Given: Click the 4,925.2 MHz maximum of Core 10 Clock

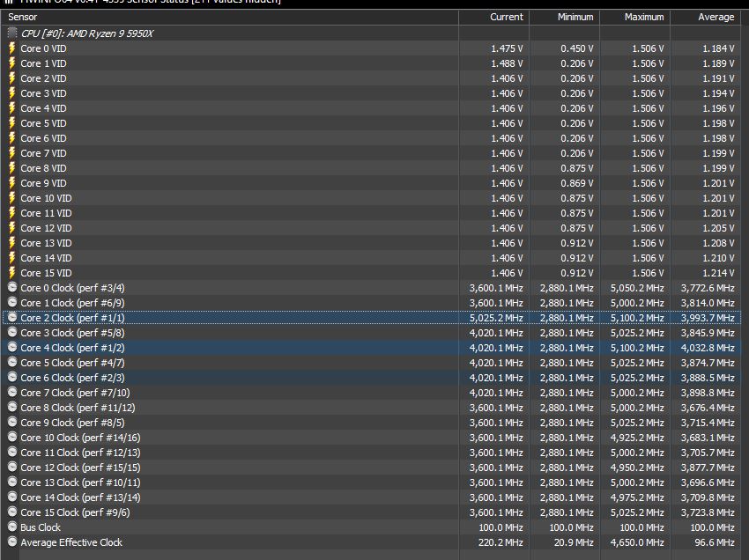Looking at the screenshot, I should pos(637,438).
